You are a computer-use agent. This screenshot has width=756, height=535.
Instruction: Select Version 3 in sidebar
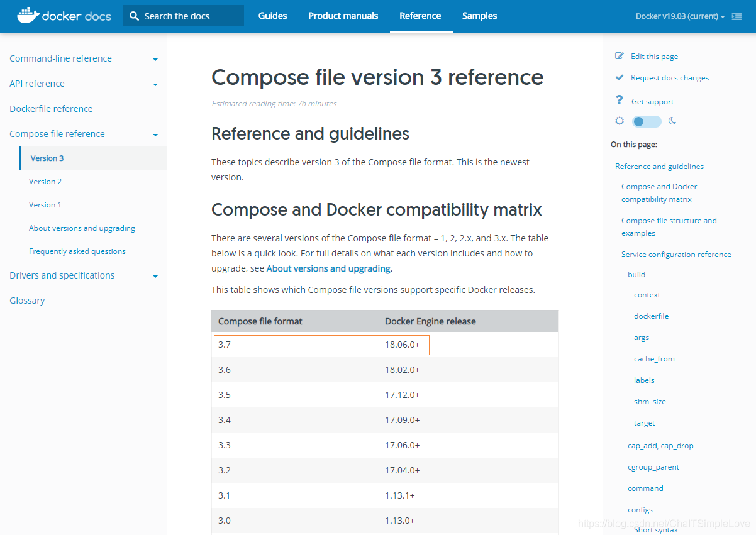47,158
